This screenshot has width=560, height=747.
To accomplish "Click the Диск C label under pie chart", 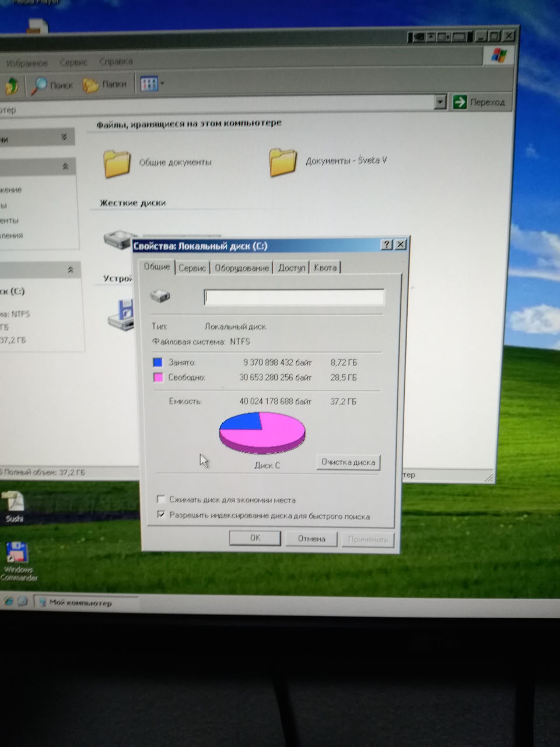I will pos(267,465).
